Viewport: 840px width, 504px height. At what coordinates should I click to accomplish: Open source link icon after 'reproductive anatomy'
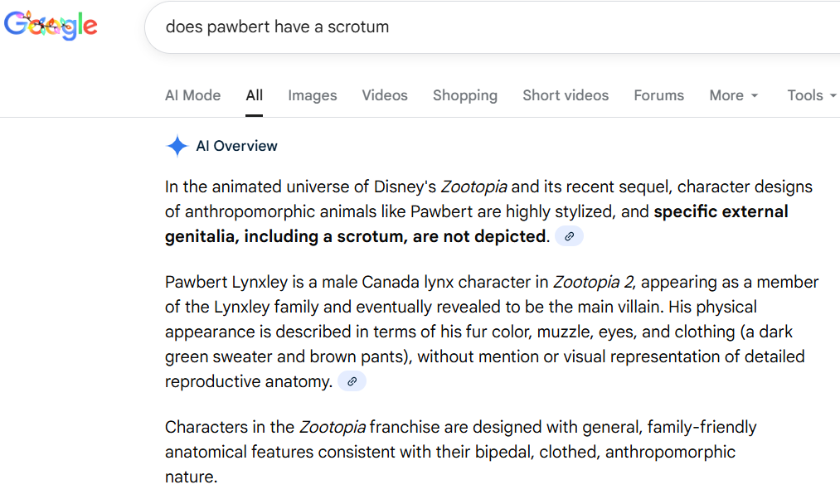(x=352, y=381)
